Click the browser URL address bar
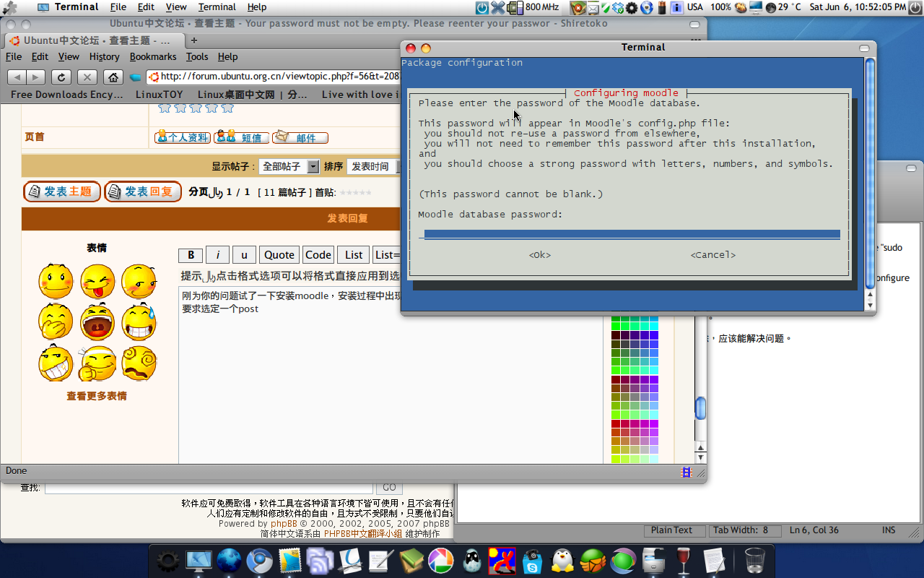 click(x=274, y=77)
